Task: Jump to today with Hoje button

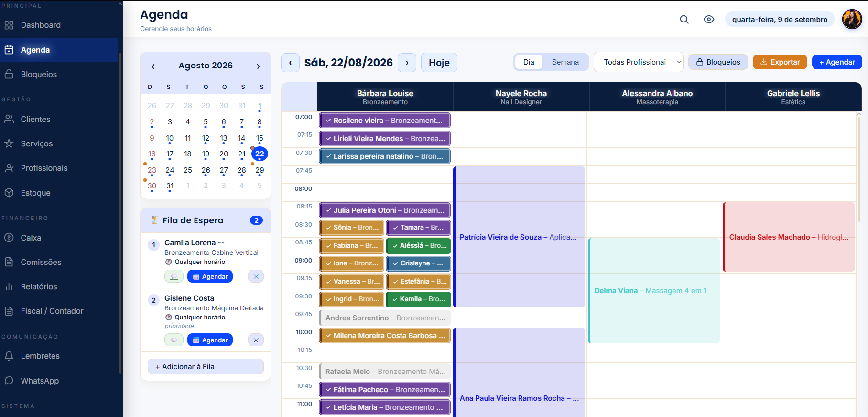Action: 439,63
